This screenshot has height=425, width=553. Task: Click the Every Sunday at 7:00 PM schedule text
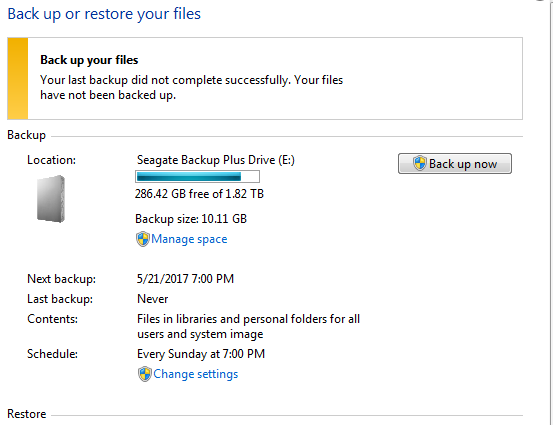pos(201,354)
